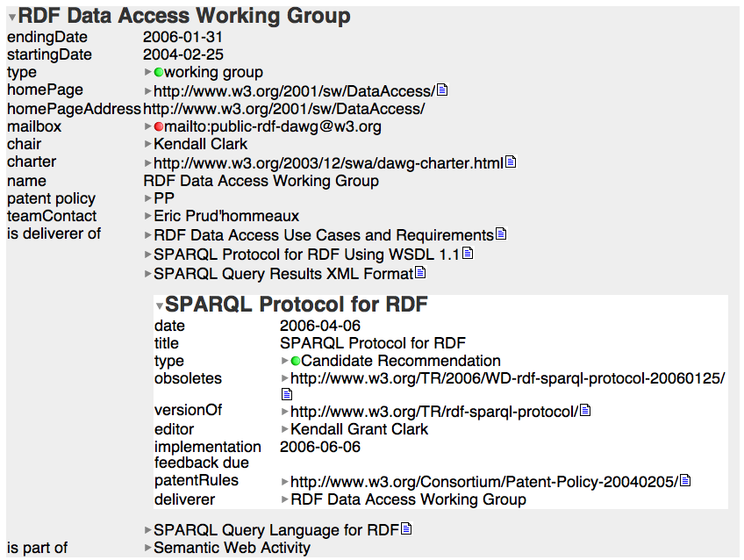Click document icon beside Use Cases and Requirements

(x=501, y=234)
